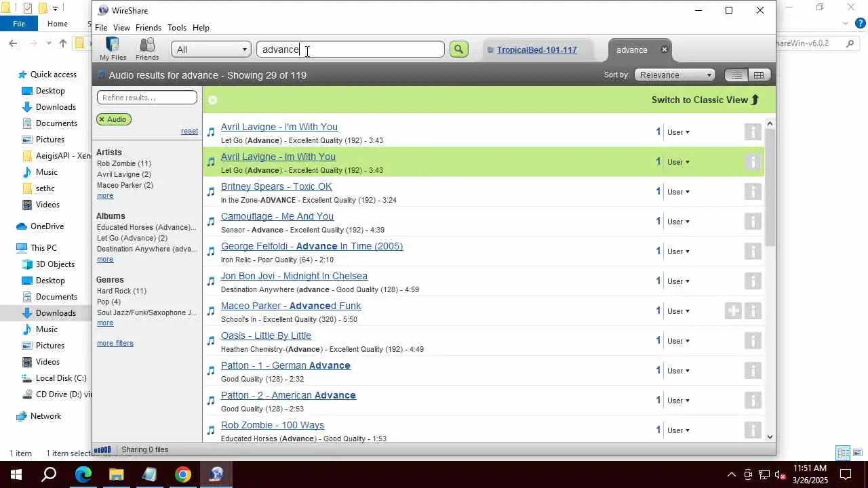This screenshot has height=488, width=868.
Task: Open the Sort by Relevance dropdown
Action: (x=675, y=75)
